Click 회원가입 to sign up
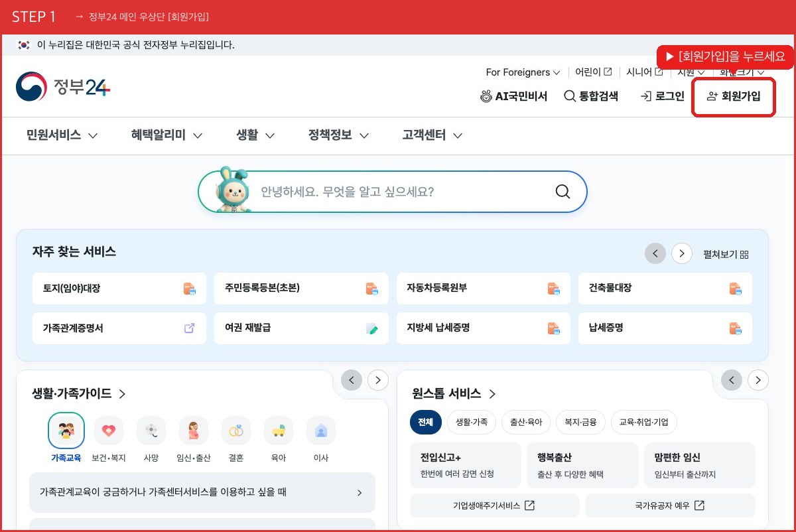Screen dimensions: 796x532 734,97
